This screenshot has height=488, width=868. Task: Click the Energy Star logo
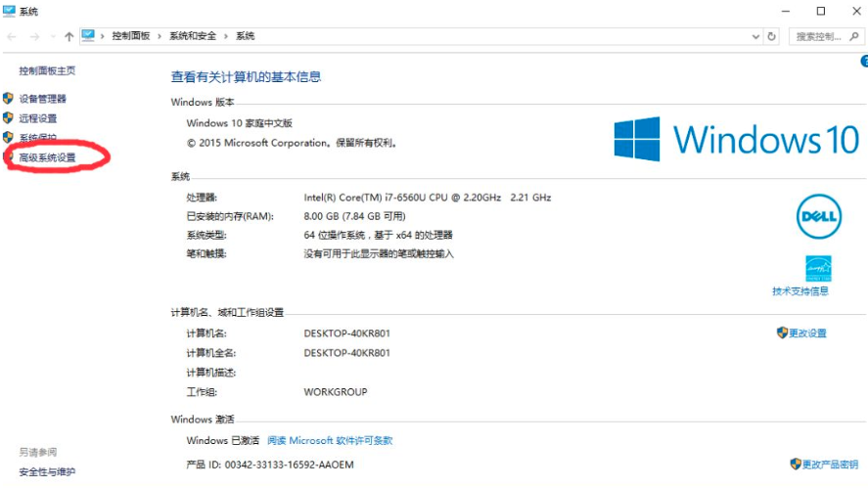click(x=818, y=269)
